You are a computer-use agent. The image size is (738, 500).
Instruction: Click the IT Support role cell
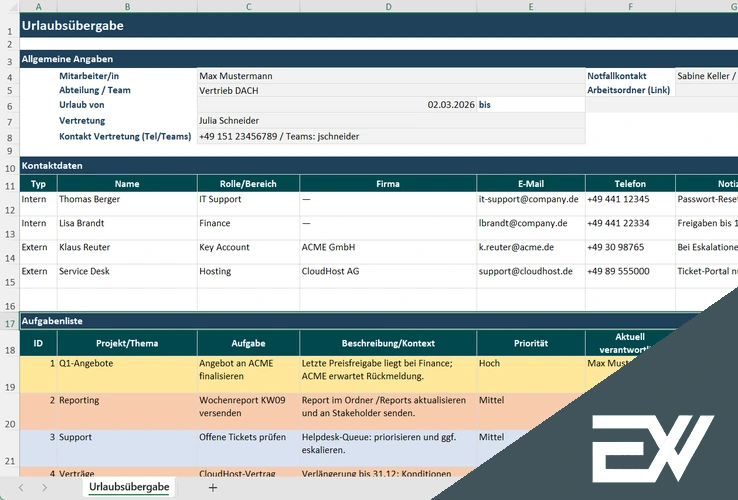[x=249, y=204]
